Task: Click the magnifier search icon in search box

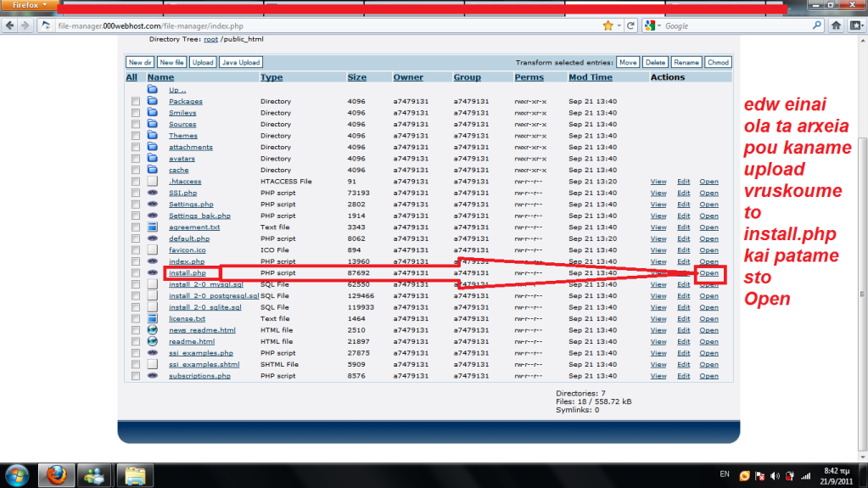Action: [x=815, y=25]
